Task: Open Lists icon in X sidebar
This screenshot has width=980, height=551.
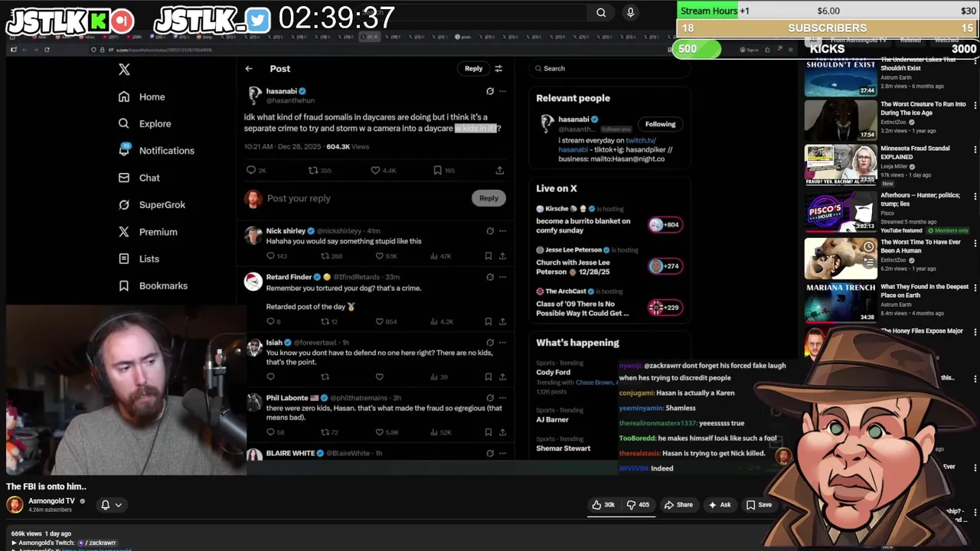Action: [x=124, y=259]
